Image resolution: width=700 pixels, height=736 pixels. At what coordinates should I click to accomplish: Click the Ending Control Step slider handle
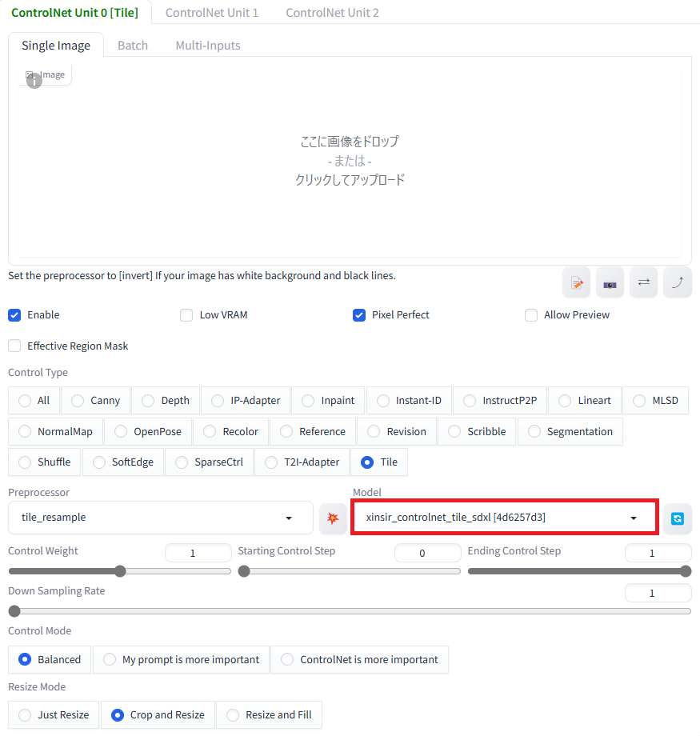(686, 571)
